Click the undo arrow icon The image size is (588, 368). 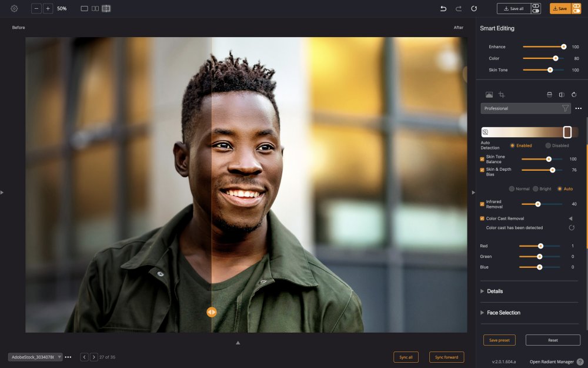coord(443,9)
